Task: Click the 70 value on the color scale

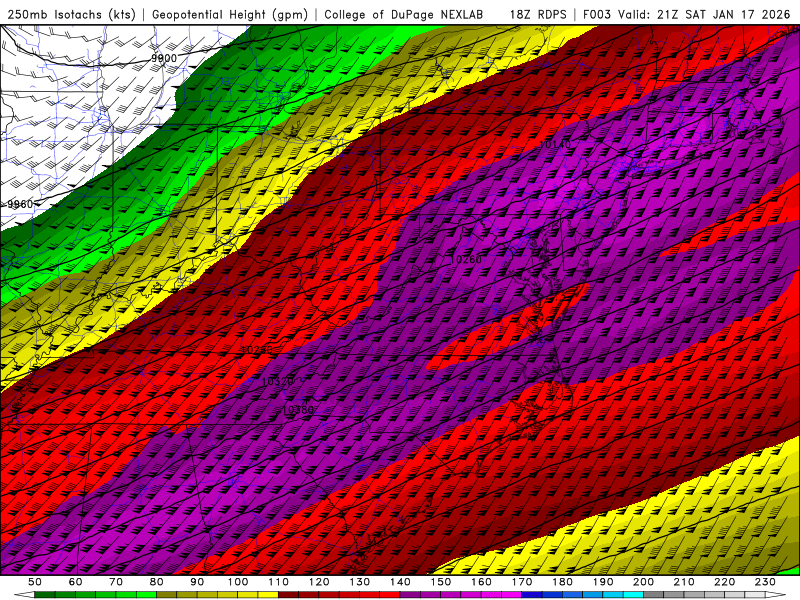Action: point(116,582)
